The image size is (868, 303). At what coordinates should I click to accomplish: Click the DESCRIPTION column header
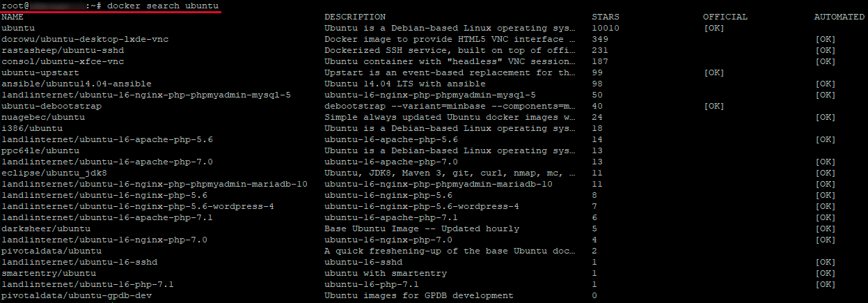[355, 17]
